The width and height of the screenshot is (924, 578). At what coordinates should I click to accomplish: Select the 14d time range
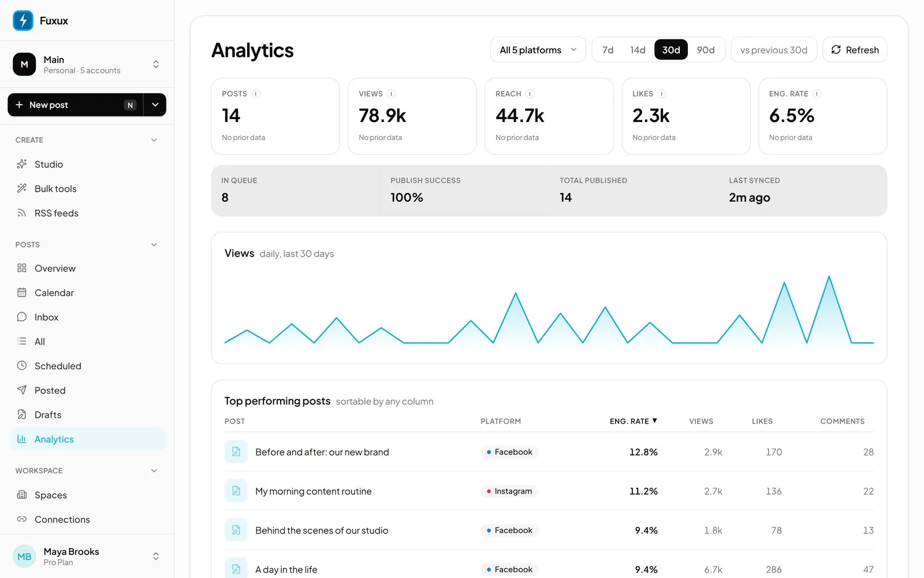point(638,50)
